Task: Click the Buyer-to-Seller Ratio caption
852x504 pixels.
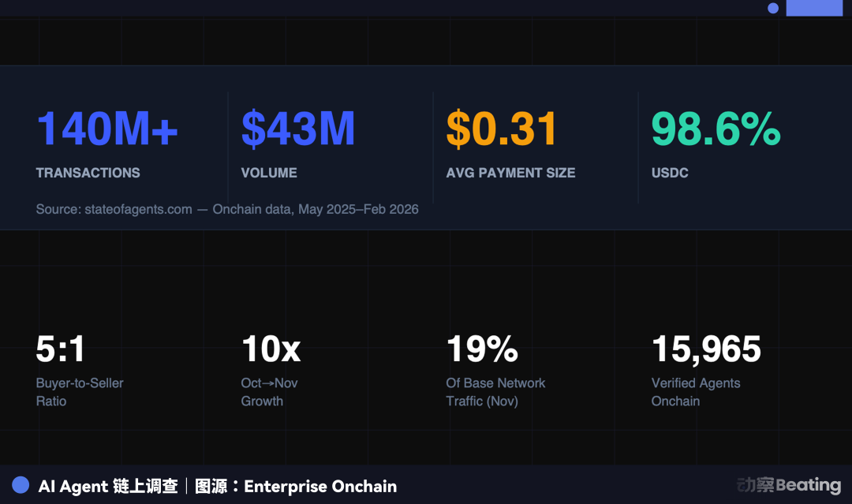Action: point(80,392)
